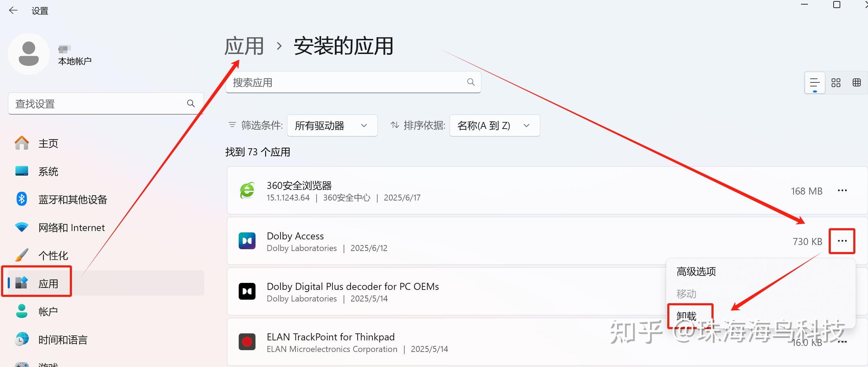
Task: Click the ELAN TrackPoint app icon
Action: tap(247, 342)
